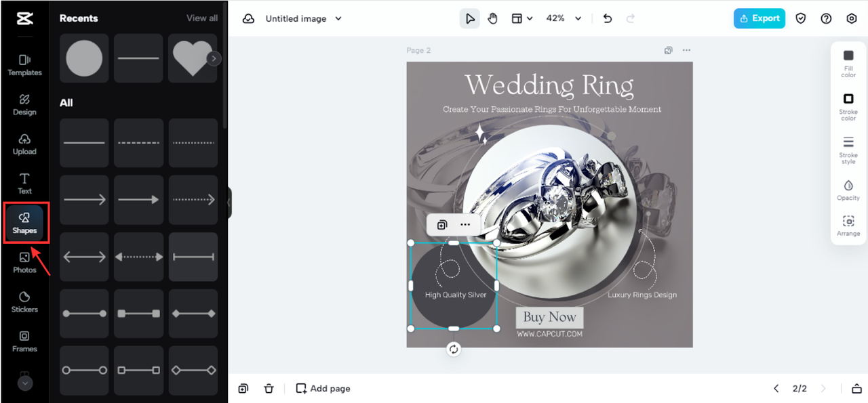The width and height of the screenshot is (868, 403).
Task: Add the line with hollow circle ends
Action: tap(84, 370)
